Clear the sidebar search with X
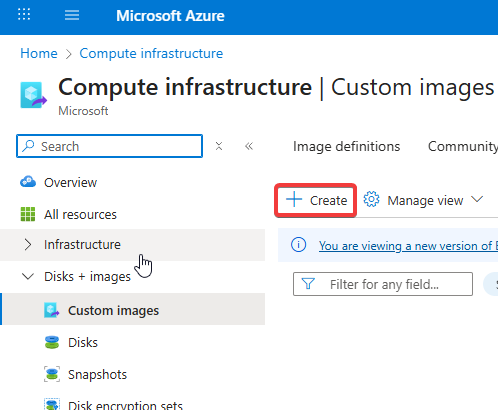 (x=219, y=146)
